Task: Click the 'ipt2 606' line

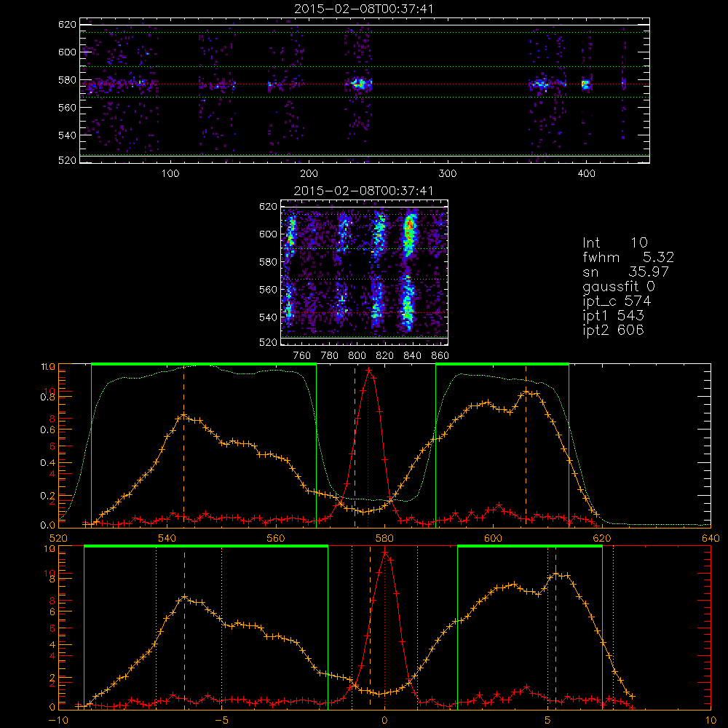Action: [x=613, y=330]
